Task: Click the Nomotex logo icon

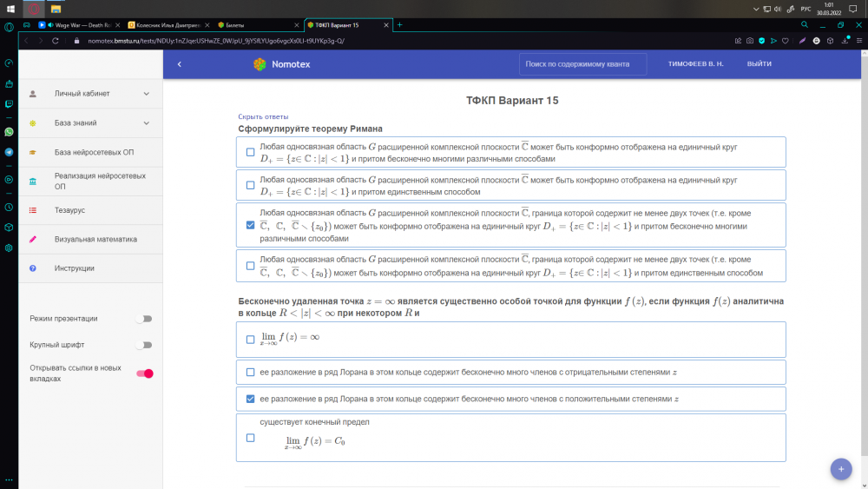Action: (x=259, y=64)
